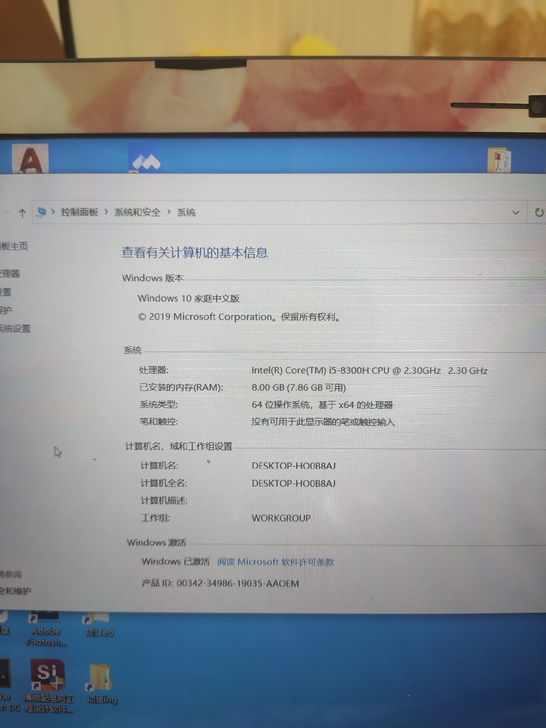
Task: Select 系统 in the breadcrumb path
Action: [186, 212]
